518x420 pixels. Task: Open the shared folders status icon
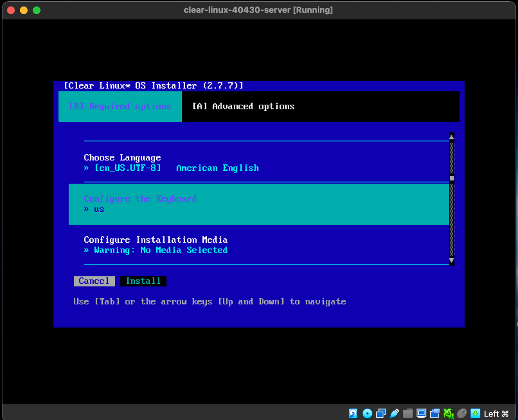407,413
